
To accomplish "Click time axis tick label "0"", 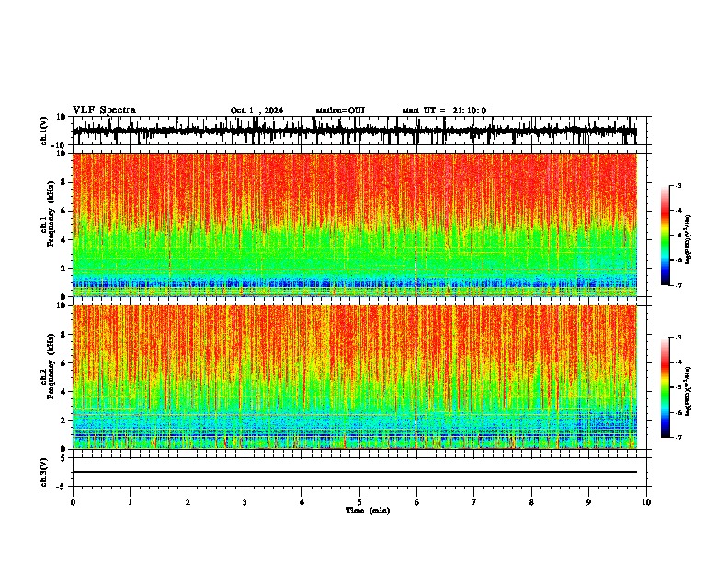I will (x=73, y=502).
